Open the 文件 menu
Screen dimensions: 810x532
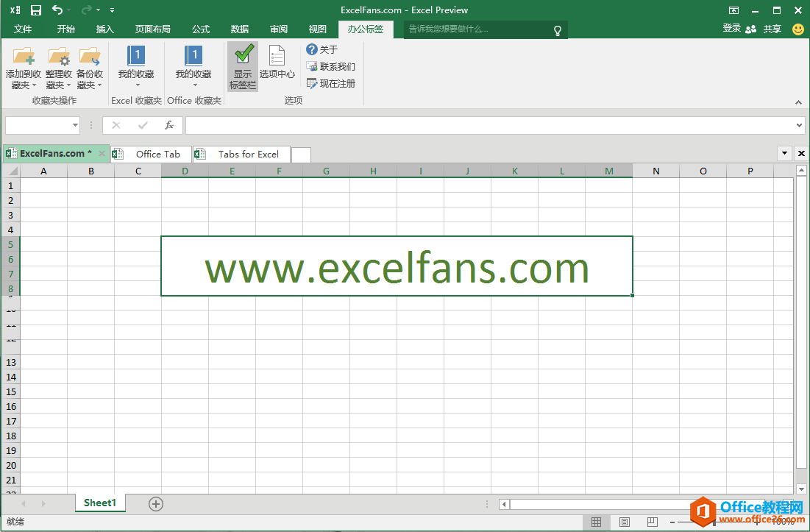point(23,29)
